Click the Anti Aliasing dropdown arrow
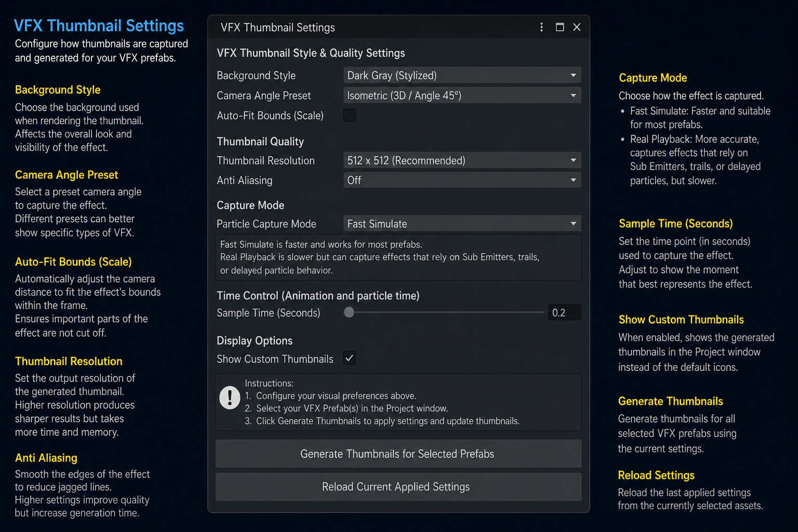 pyautogui.click(x=573, y=180)
